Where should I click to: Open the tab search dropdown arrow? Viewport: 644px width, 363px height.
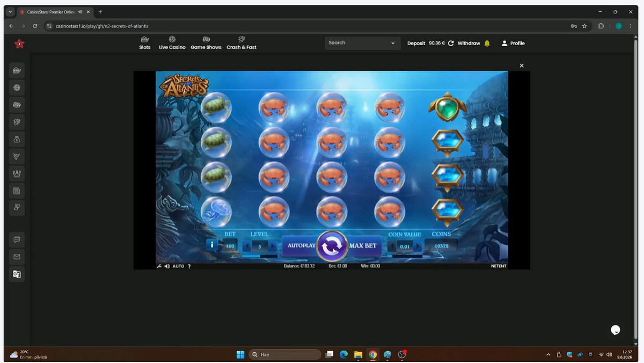point(10,12)
